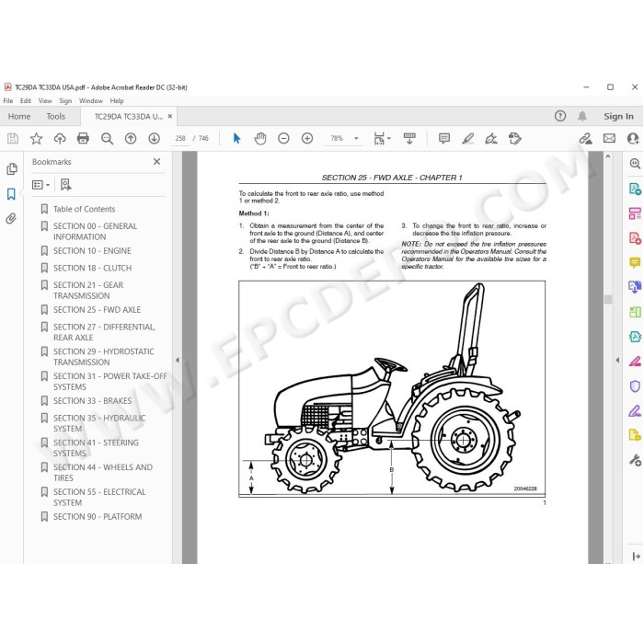Image resolution: width=644 pixels, height=644 pixels.
Task: Open the Help menu
Action: (117, 100)
